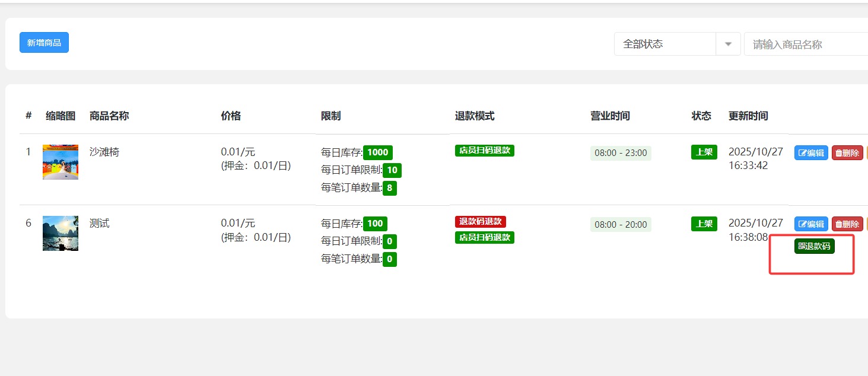Open the 测试 product thumbnail
The width and height of the screenshot is (868, 376).
61,233
